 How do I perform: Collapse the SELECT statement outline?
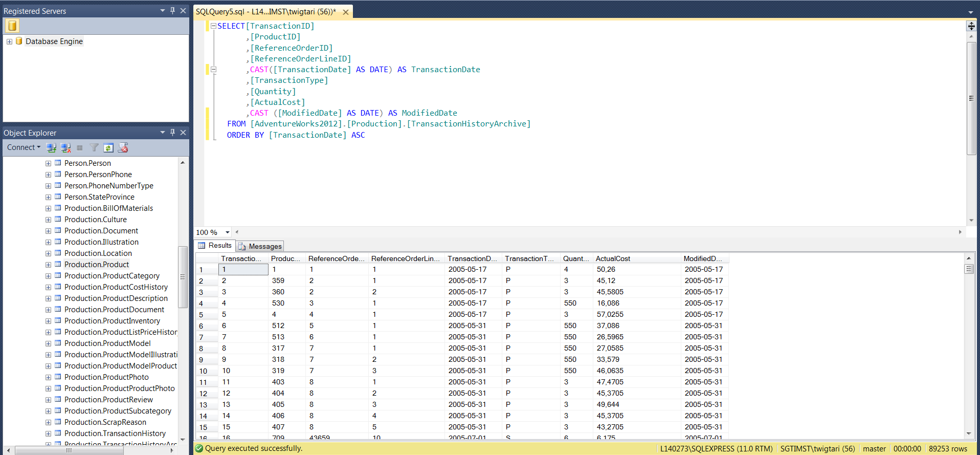click(x=213, y=26)
